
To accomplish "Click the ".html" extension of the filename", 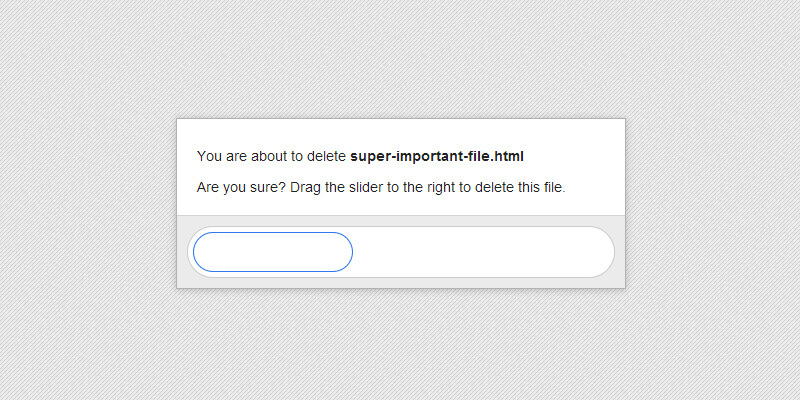I will (508, 156).
